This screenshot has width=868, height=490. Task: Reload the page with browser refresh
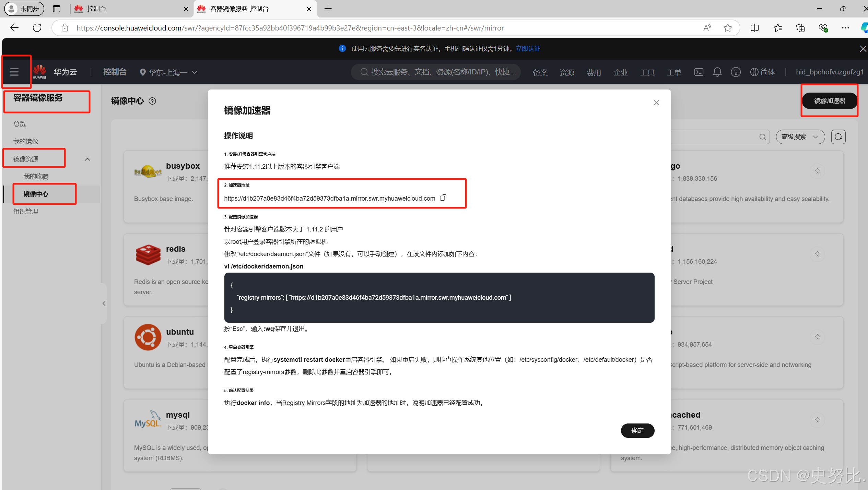tap(37, 28)
